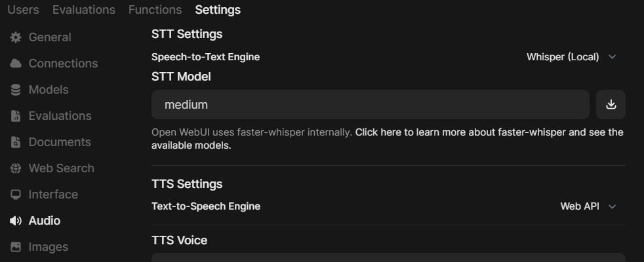
Task: Open the top Evaluations tab
Action: 83,10
